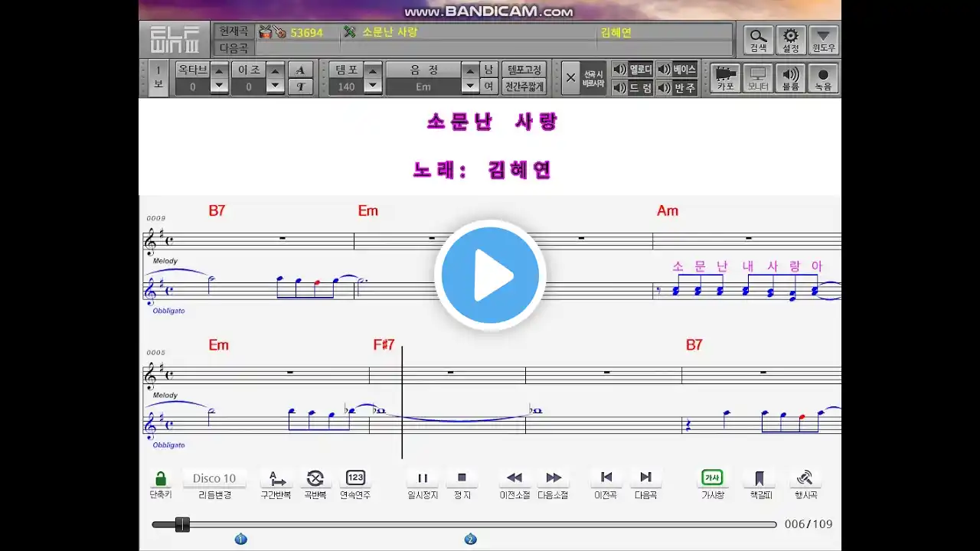The height and width of the screenshot is (551, 980).
Task: Click the song number 53694
Action: click(306, 32)
